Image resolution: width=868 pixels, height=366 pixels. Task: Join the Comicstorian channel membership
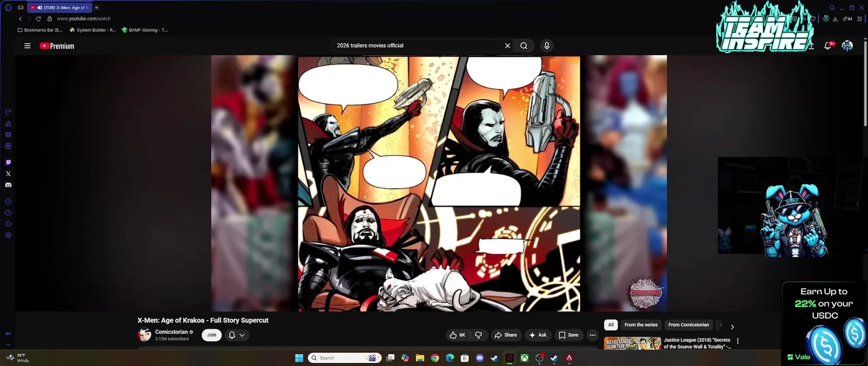click(212, 335)
